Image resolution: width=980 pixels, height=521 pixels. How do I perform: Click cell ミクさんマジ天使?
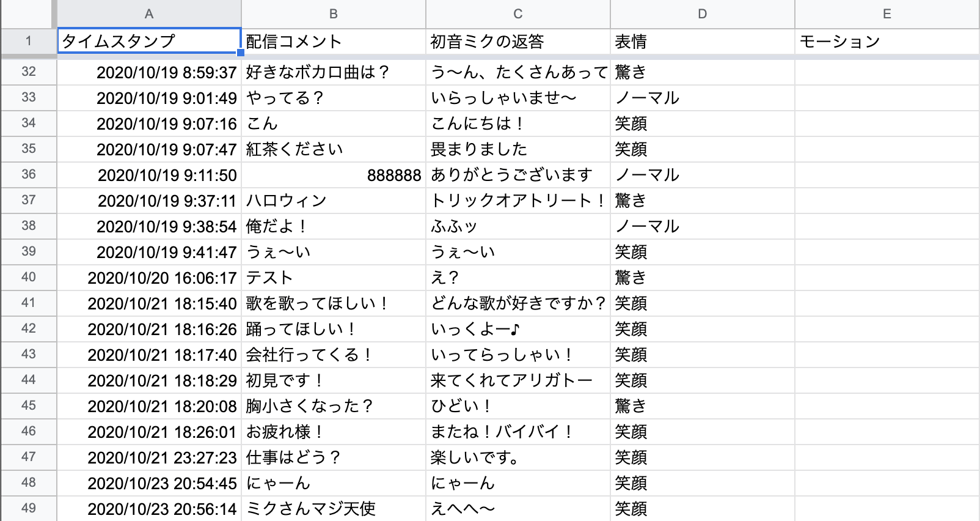[334, 509]
